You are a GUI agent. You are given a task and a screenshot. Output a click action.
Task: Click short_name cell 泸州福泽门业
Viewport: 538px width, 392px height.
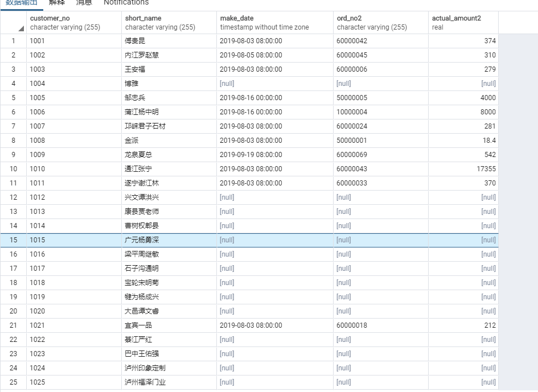[x=169, y=382]
